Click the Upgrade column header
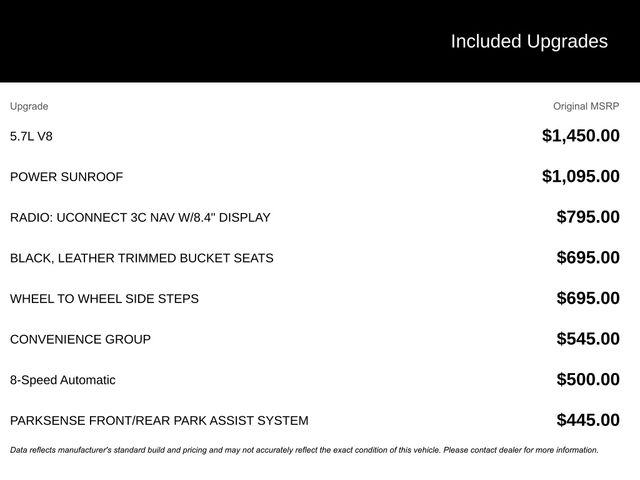 click(29, 106)
